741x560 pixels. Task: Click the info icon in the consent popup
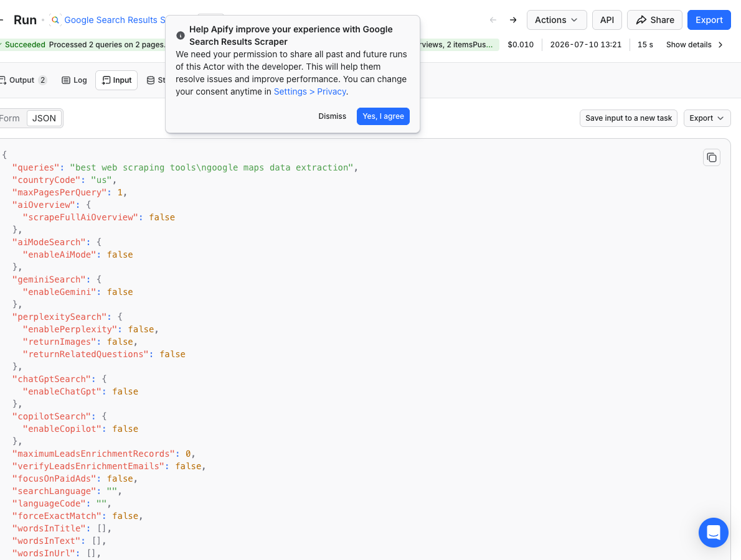[x=180, y=35]
